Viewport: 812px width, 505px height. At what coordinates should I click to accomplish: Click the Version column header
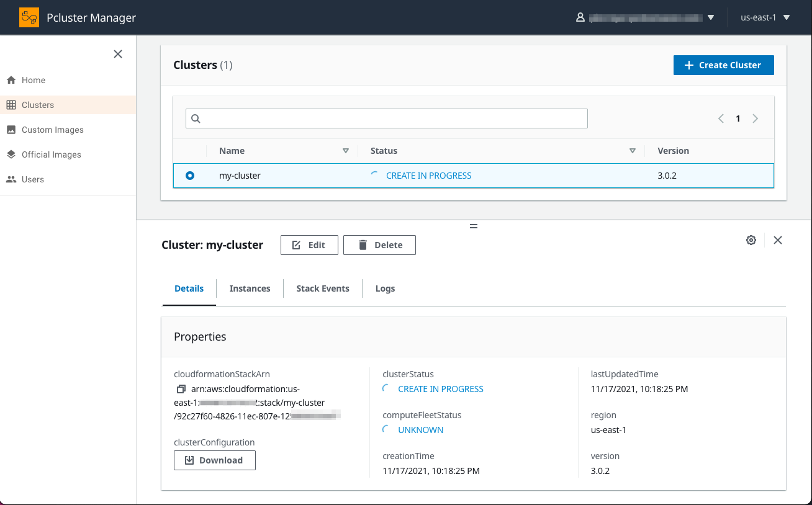coord(673,151)
